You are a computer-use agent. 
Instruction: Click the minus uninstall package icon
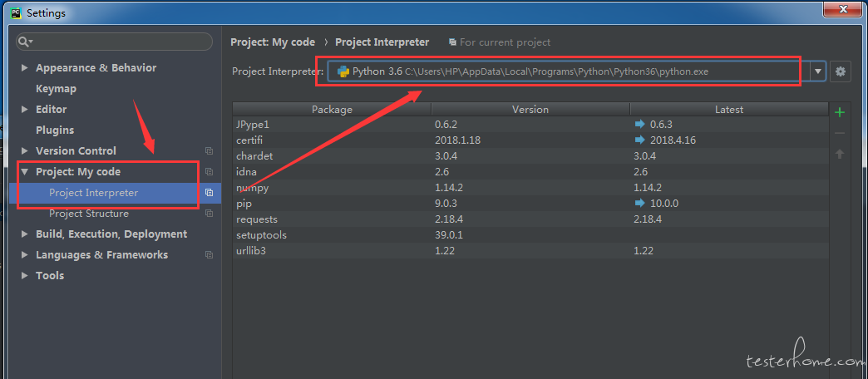tap(840, 133)
